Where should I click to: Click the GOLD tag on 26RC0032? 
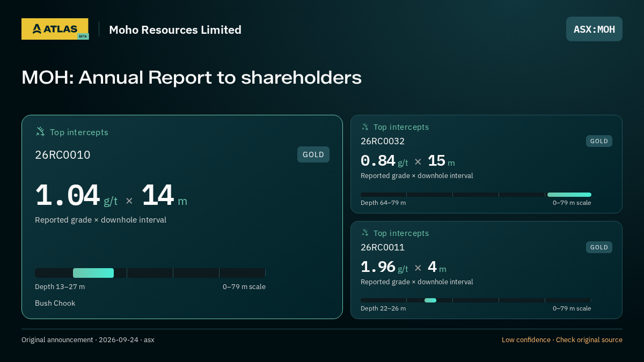(599, 141)
